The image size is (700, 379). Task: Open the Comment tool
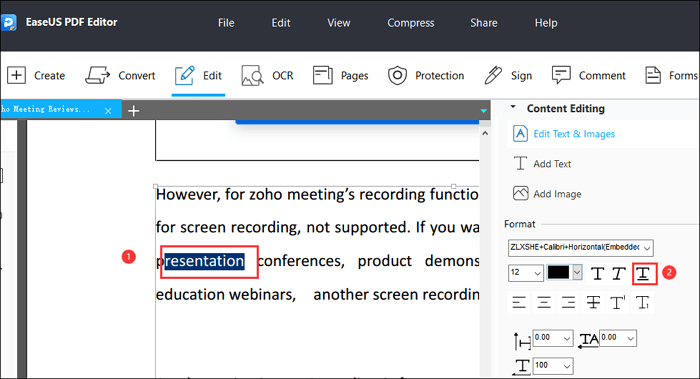click(588, 75)
